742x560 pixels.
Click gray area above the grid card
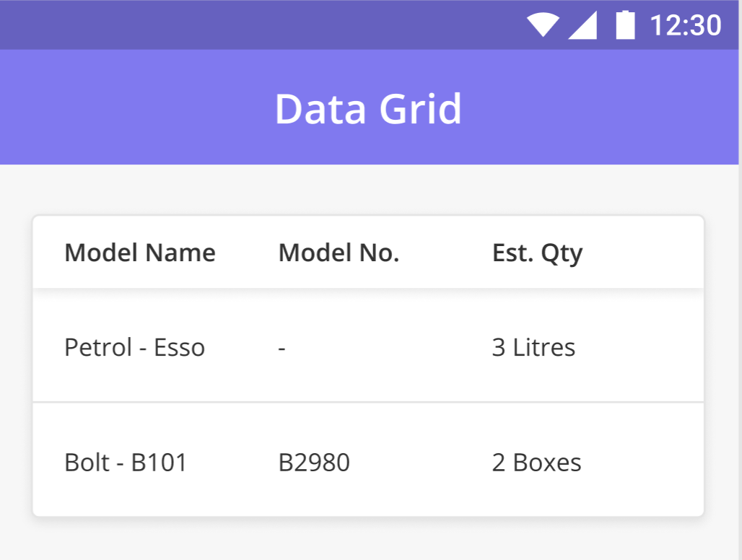[368, 189]
